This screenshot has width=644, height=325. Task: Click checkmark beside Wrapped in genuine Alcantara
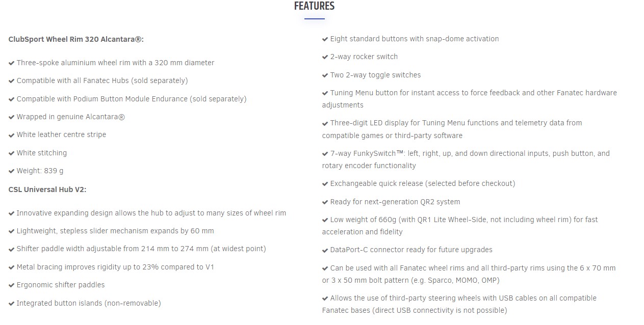click(12, 117)
